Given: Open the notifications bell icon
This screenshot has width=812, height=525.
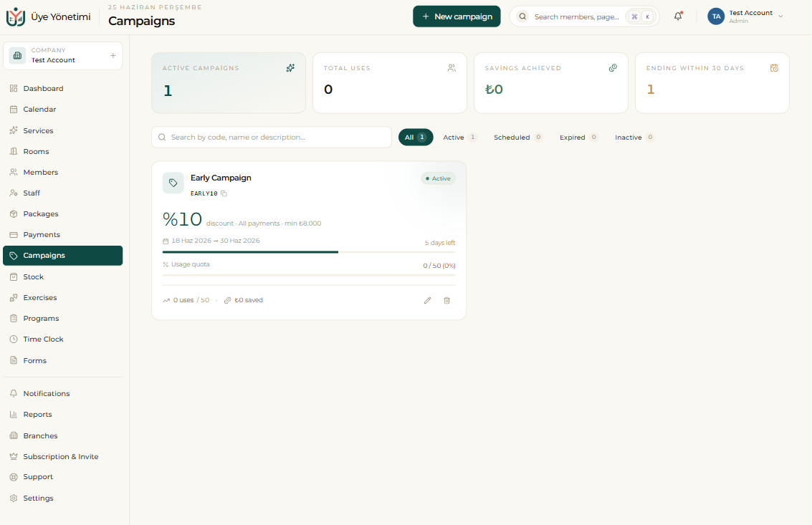Looking at the screenshot, I should pyautogui.click(x=678, y=16).
